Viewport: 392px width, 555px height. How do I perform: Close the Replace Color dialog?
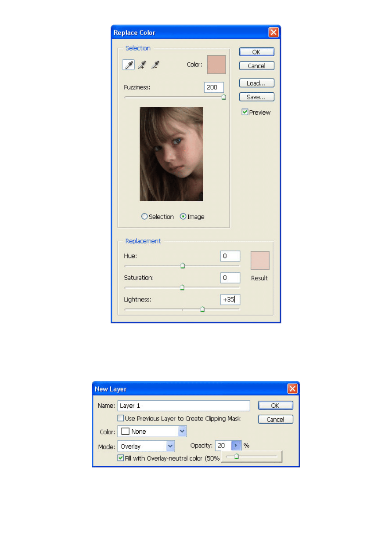[x=273, y=33]
